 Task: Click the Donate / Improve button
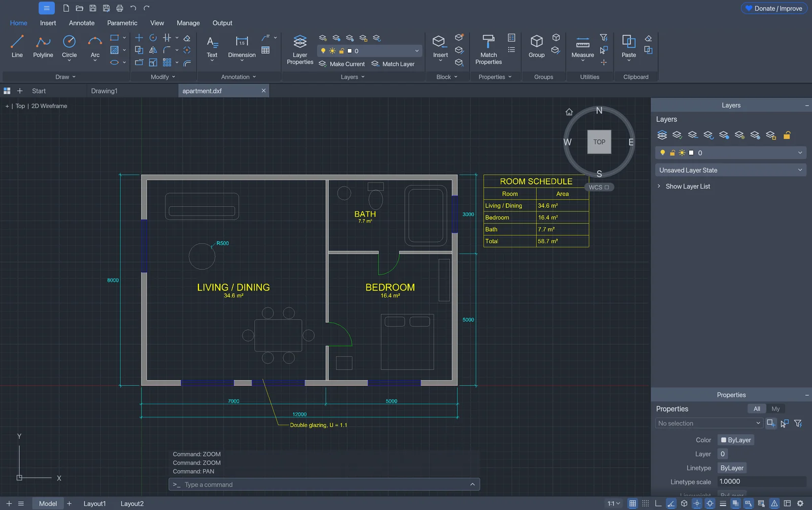[774, 9]
